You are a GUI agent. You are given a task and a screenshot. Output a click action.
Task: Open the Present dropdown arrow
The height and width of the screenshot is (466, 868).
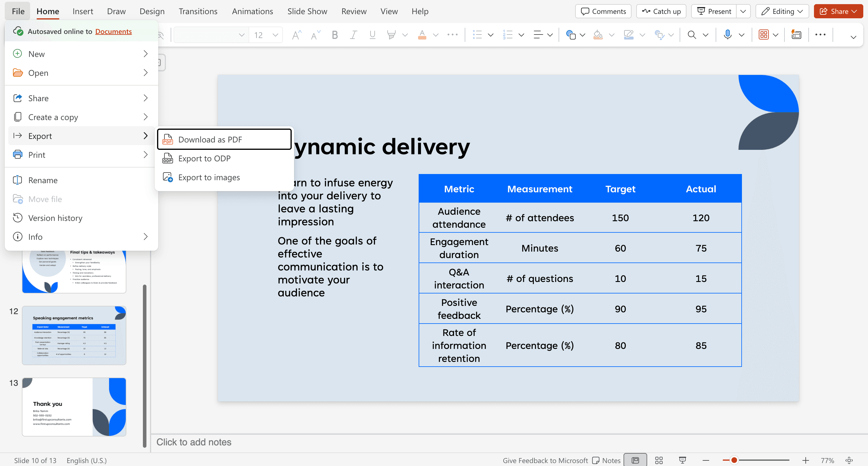point(743,11)
